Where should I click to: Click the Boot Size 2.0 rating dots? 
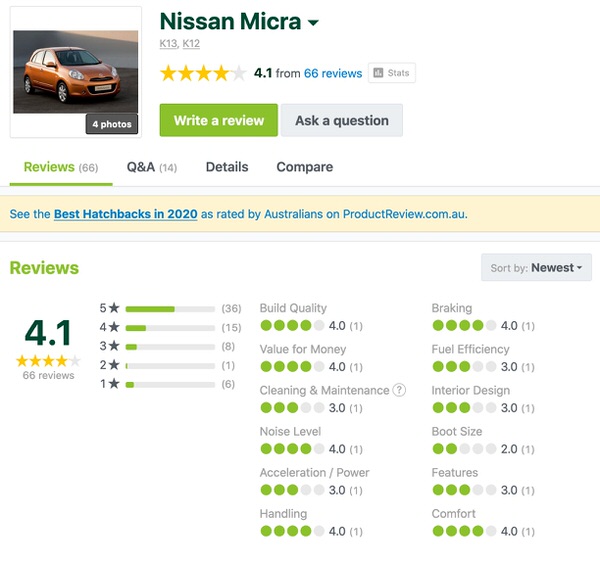coord(464,449)
